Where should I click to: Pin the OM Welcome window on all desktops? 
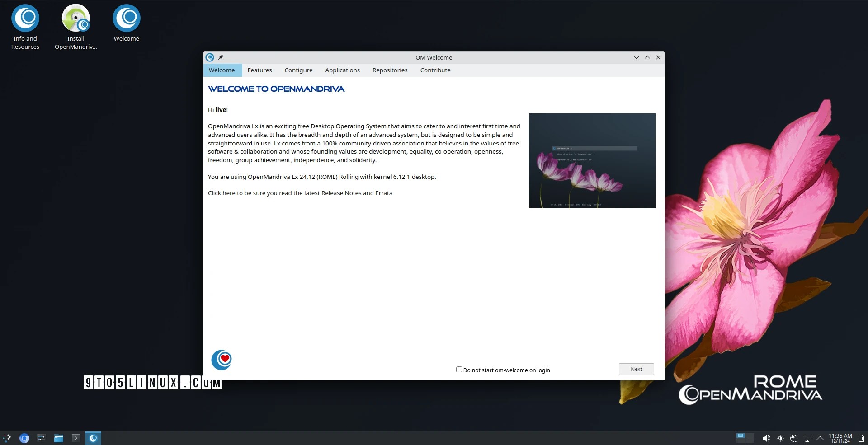pyautogui.click(x=221, y=57)
